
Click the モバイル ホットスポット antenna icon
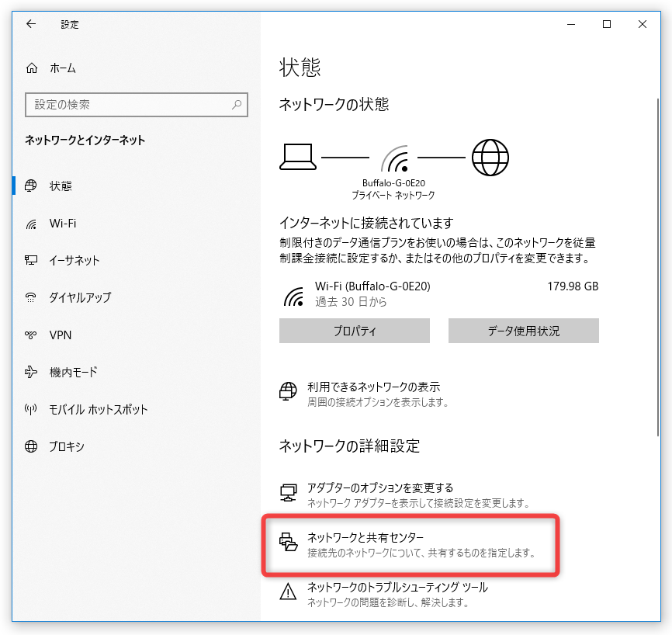tap(30, 409)
